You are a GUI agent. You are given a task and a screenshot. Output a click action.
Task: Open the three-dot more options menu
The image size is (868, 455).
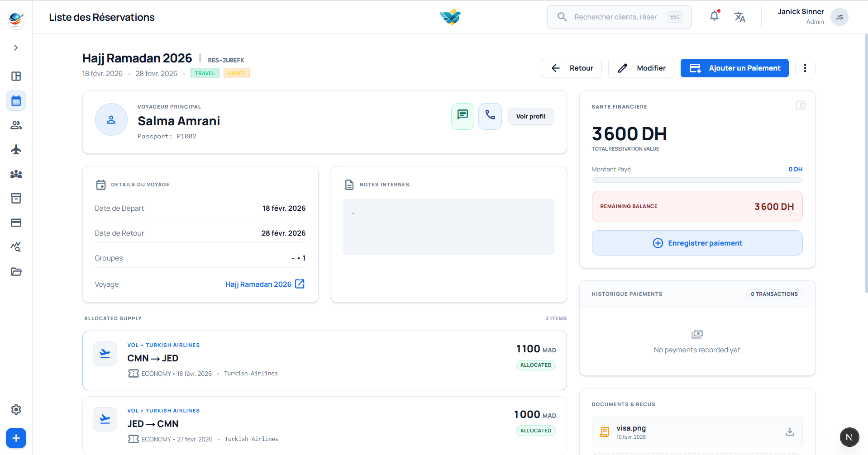coord(805,68)
